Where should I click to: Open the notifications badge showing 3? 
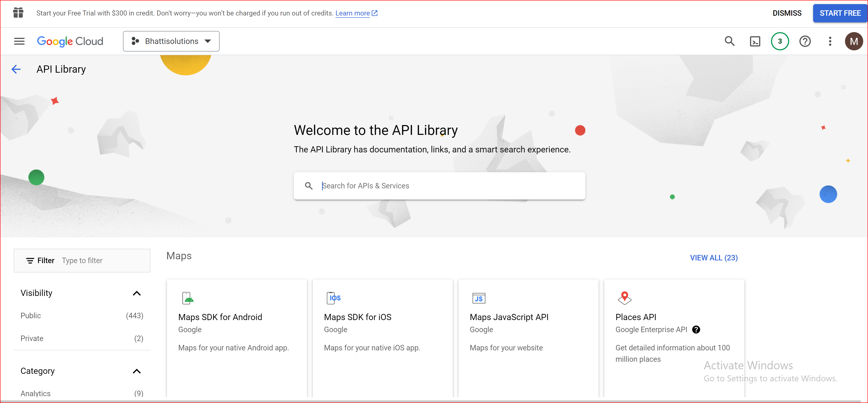(x=780, y=41)
